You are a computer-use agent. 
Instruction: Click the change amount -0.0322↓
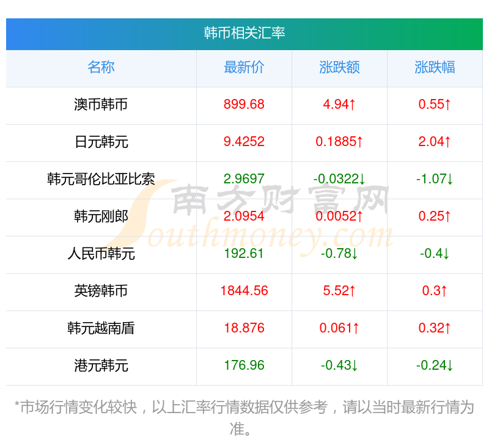coord(339,179)
